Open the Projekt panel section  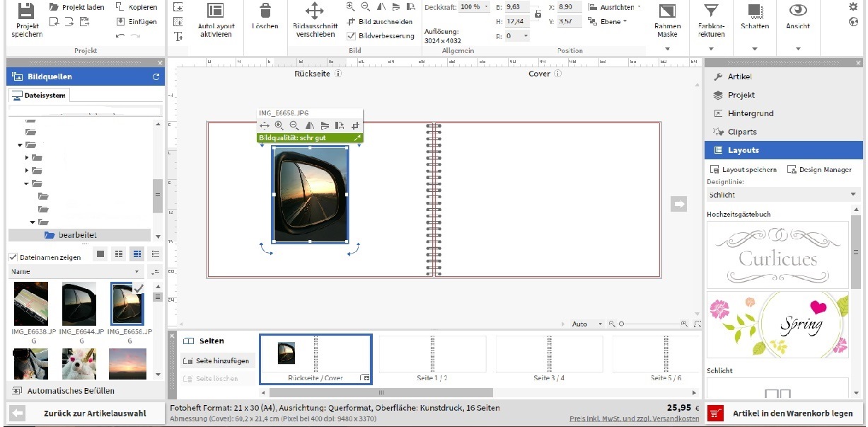coord(784,95)
